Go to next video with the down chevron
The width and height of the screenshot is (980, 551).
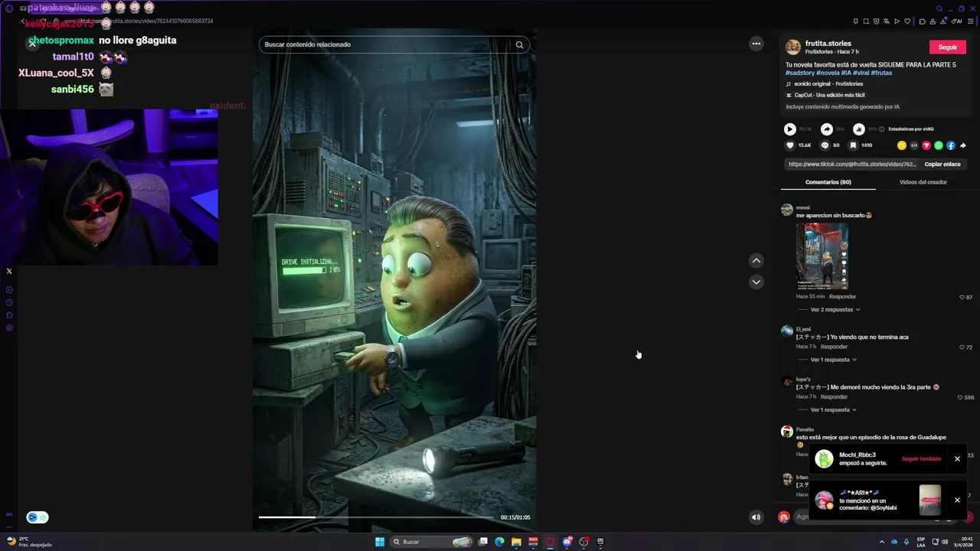(756, 282)
